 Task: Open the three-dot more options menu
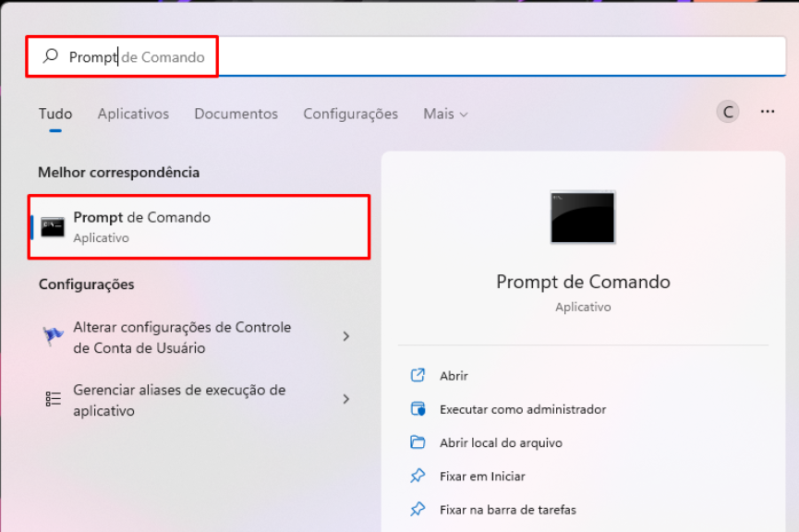[767, 112]
